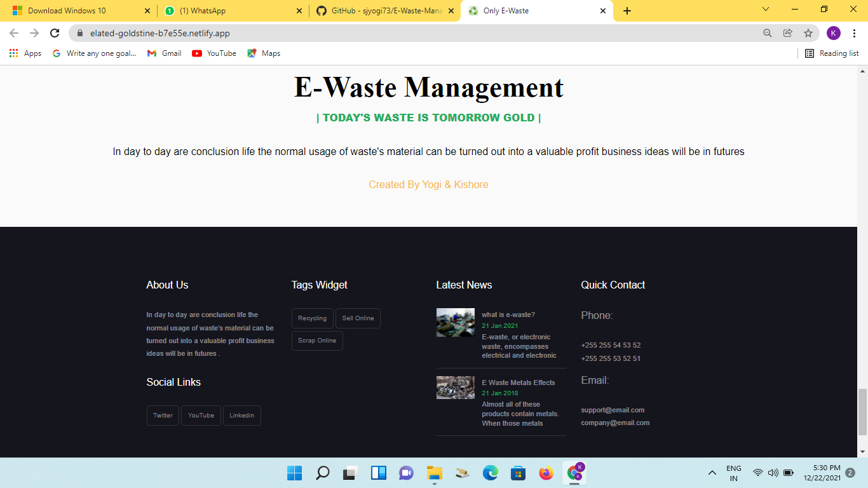Open the ENG language selector in the taskbar
The height and width of the screenshot is (488, 868).
pyautogui.click(x=733, y=472)
